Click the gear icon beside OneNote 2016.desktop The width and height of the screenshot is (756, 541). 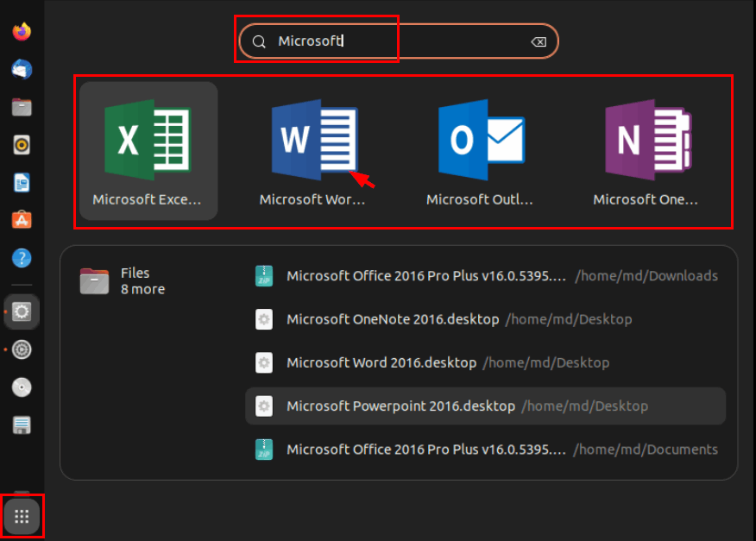point(264,319)
